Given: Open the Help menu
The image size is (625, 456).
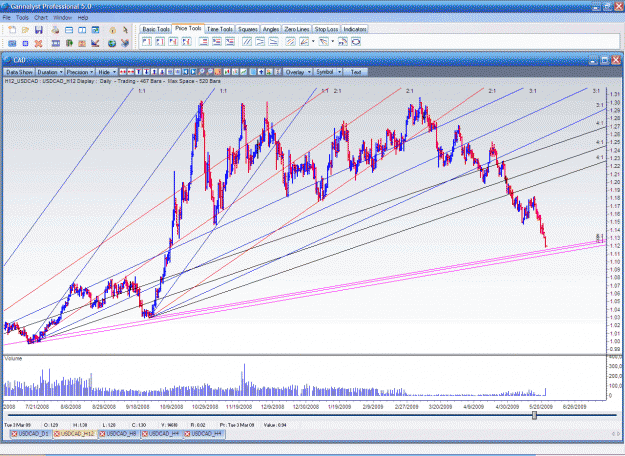Looking at the screenshot, I should [83, 18].
